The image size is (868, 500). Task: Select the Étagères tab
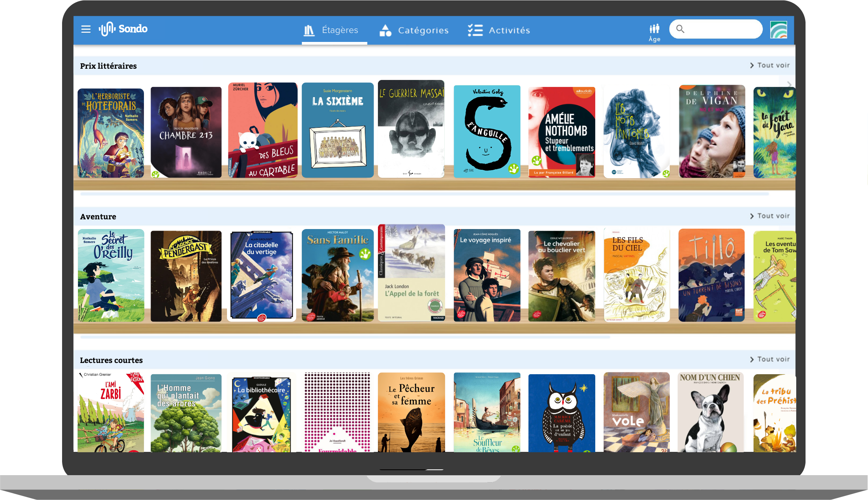click(332, 30)
